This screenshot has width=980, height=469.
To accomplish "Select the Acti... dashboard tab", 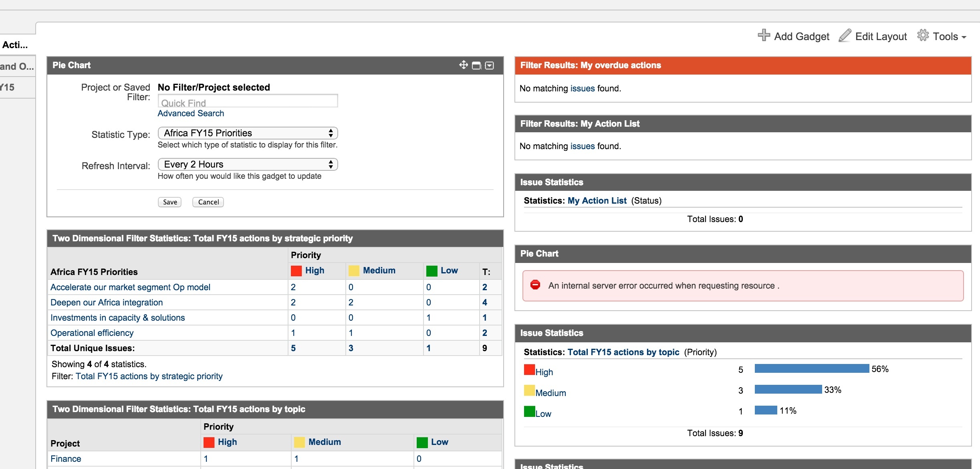I will (x=15, y=45).
